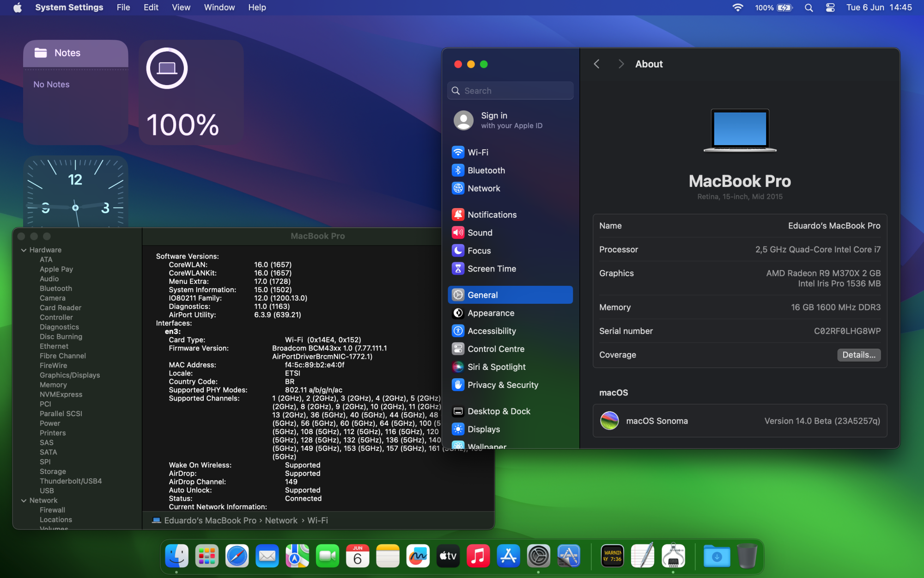Click the Accessibility sidebar item

[x=491, y=331]
